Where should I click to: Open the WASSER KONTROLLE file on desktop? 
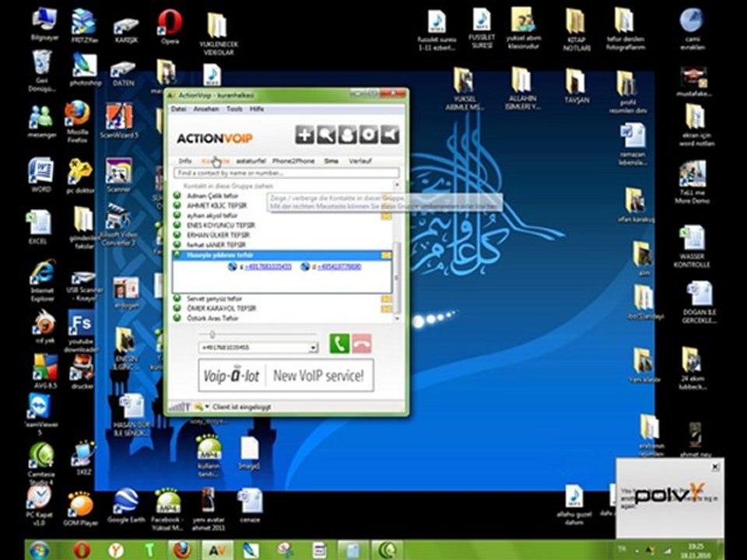pyautogui.click(x=693, y=247)
